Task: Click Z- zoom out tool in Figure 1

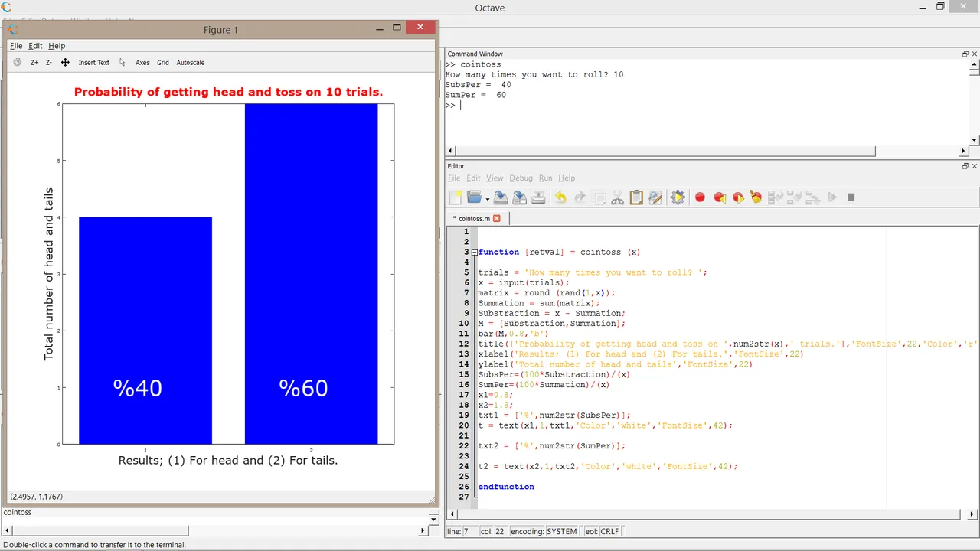Action: point(48,63)
